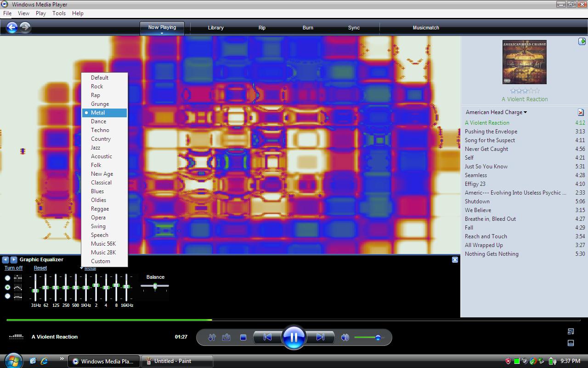Image resolution: width=588 pixels, height=368 pixels.
Task: Open the View menu
Action: pos(23,13)
